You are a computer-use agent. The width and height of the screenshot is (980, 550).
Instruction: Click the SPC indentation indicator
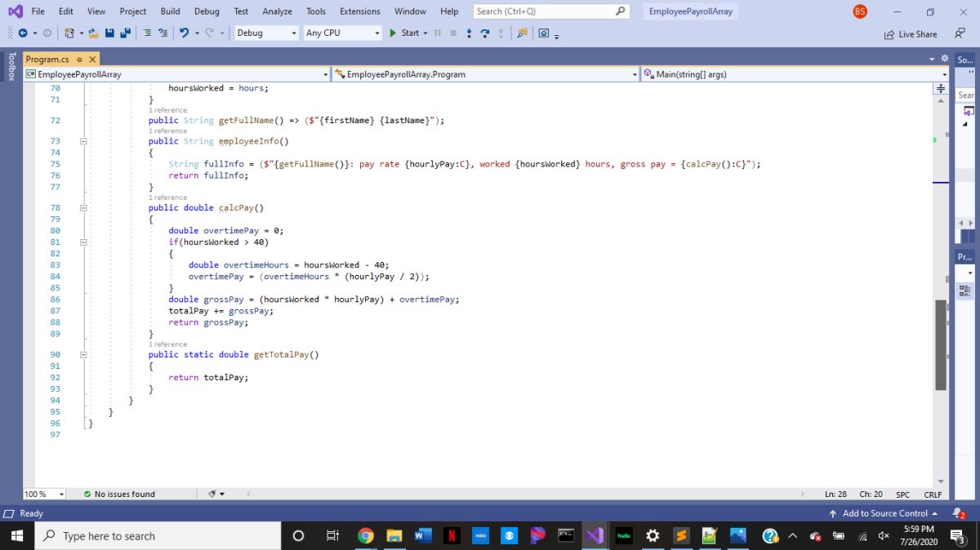(902, 495)
